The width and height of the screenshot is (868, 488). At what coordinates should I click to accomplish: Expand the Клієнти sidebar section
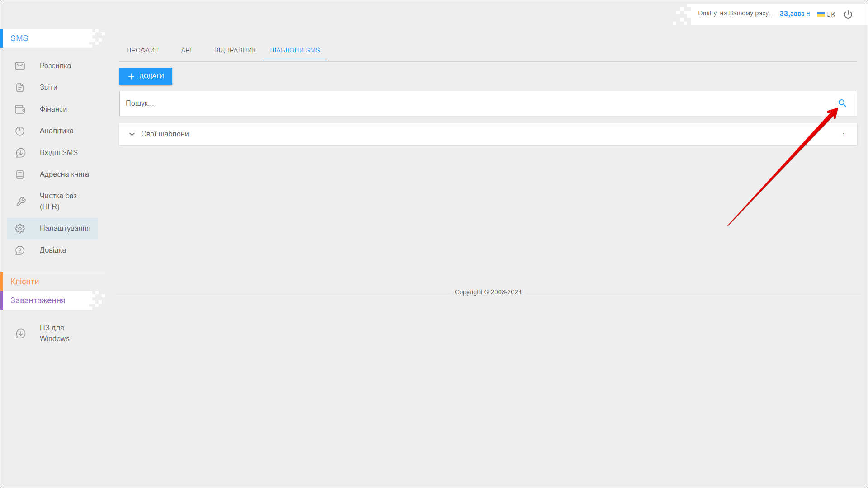click(25, 282)
